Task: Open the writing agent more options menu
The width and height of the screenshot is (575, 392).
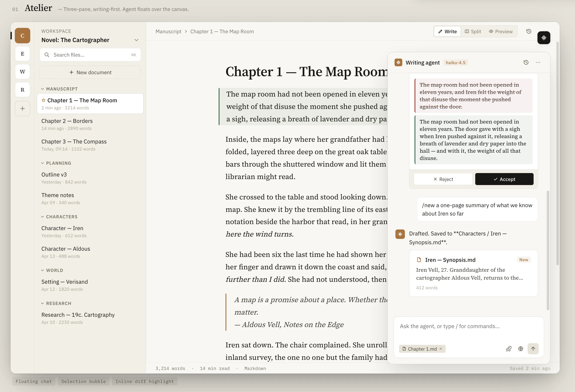Action: pyautogui.click(x=538, y=63)
